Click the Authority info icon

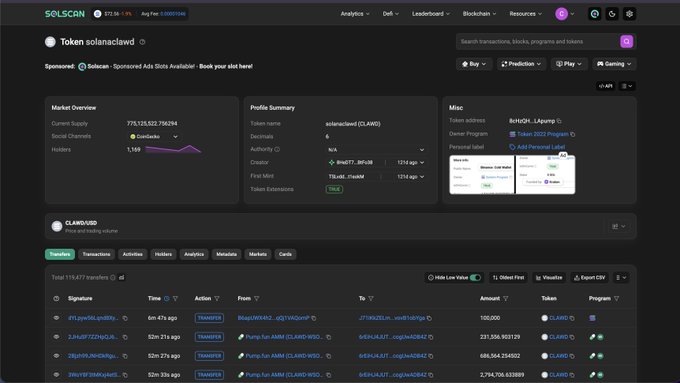point(277,149)
